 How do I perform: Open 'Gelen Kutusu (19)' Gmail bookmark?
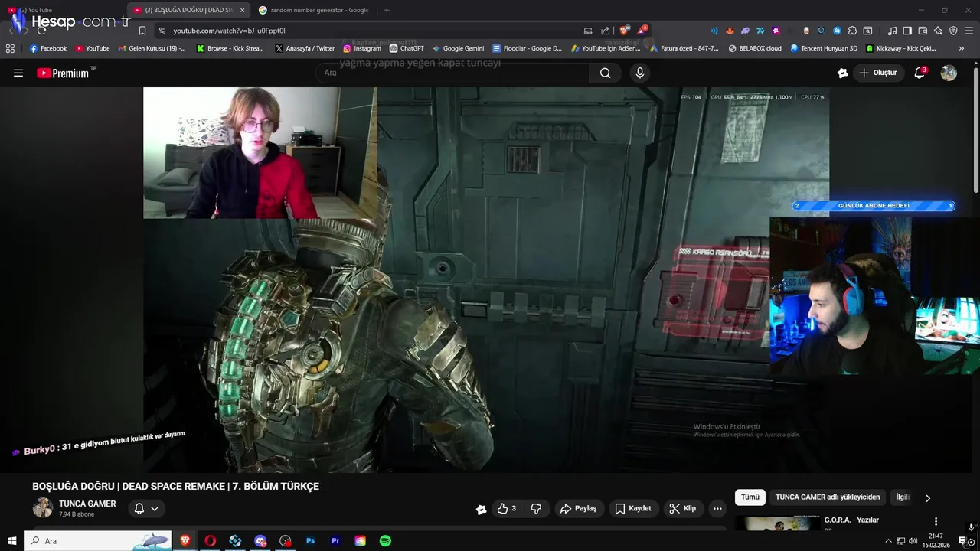click(x=152, y=48)
